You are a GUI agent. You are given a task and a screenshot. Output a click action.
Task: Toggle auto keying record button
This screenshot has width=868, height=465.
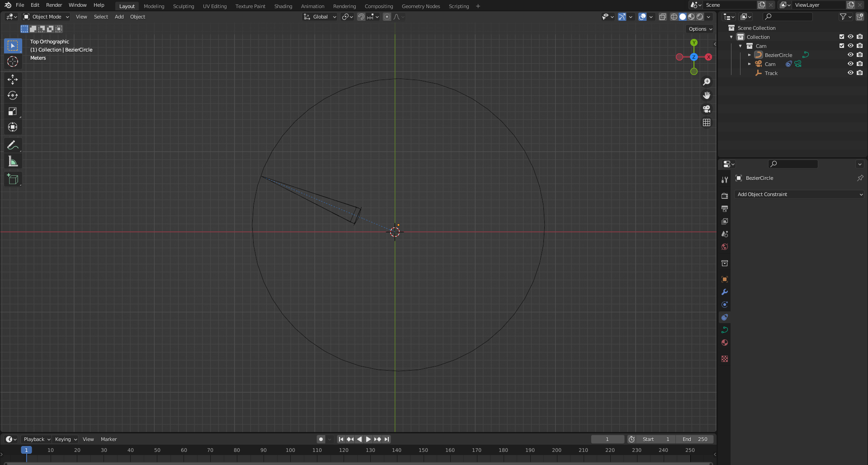coord(321,439)
